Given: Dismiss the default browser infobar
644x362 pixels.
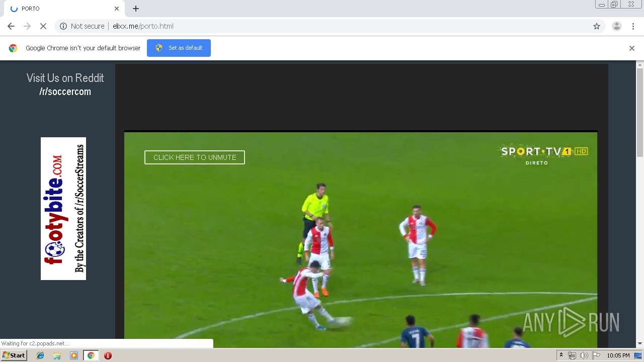Looking at the screenshot, I should tap(632, 48).
